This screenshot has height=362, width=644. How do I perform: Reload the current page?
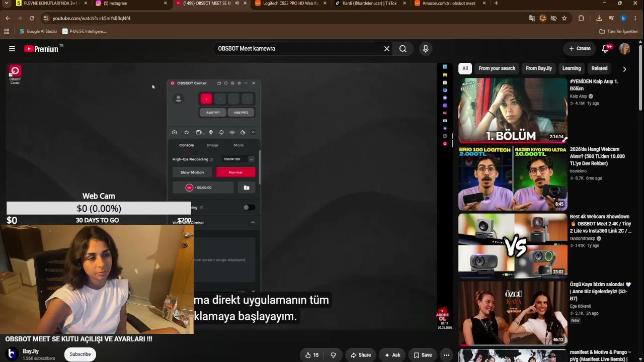32,18
